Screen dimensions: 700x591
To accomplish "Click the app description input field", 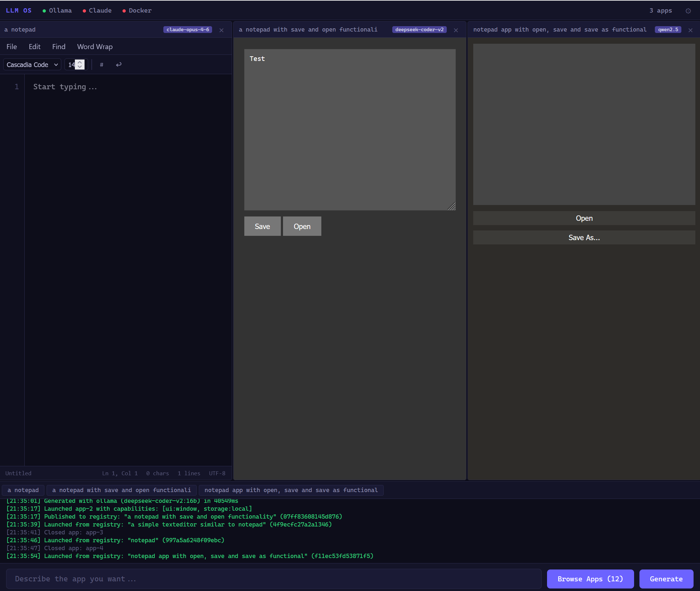I will tap(272, 579).
